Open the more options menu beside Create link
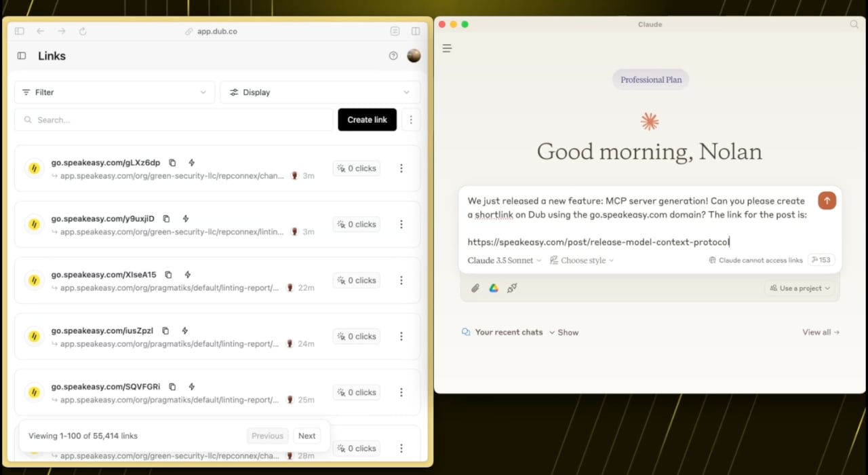Screen dimensions: 868x475 click(411, 119)
